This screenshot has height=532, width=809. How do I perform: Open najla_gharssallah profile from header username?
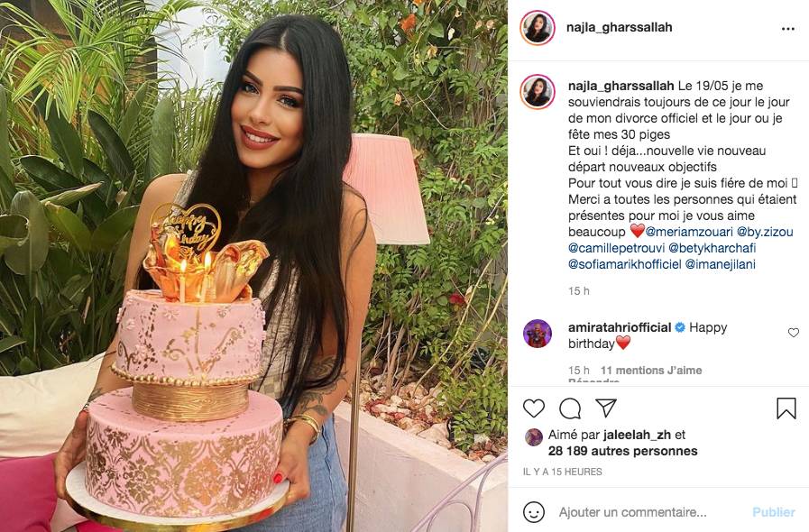click(x=619, y=27)
